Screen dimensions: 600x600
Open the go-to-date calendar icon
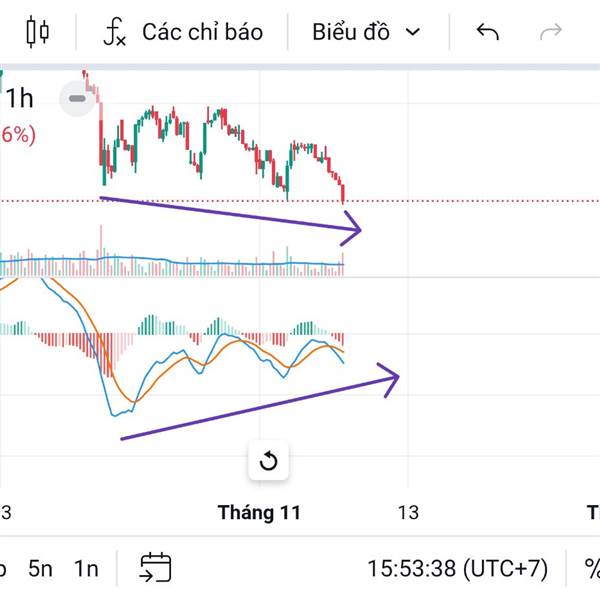click(x=155, y=568)
